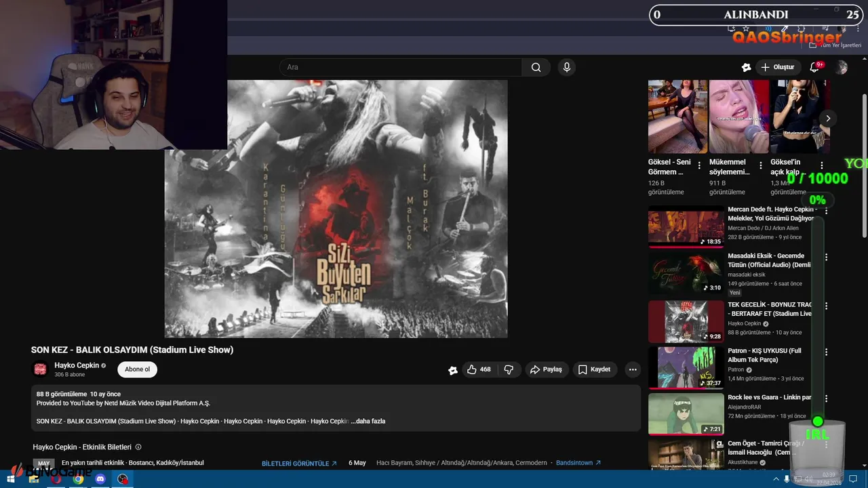868x488 pixels.
Task: Open the notifications bell with 9+ badge
Action: point(815,67)
